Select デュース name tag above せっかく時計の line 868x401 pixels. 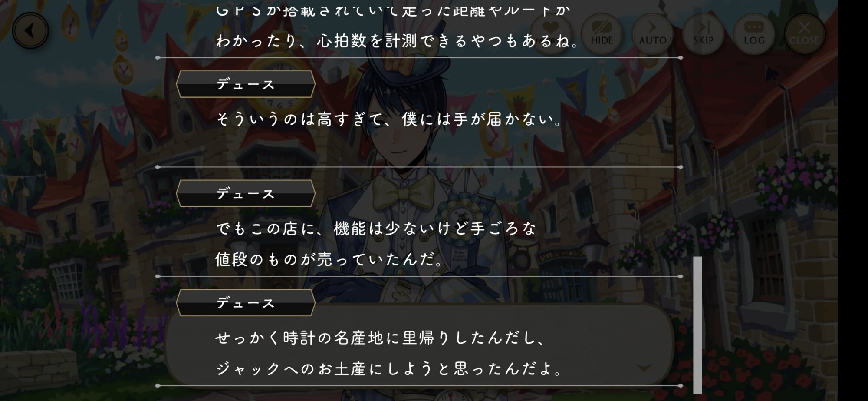tap(246, 303)
